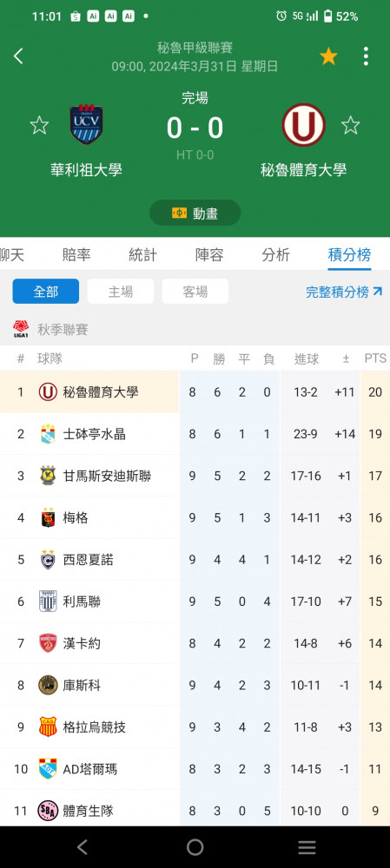Favorite home team 華利祖大學 with the star
The width and height of the screenshot is (390, 868).
pyautogui.click(x=39, y=125)
